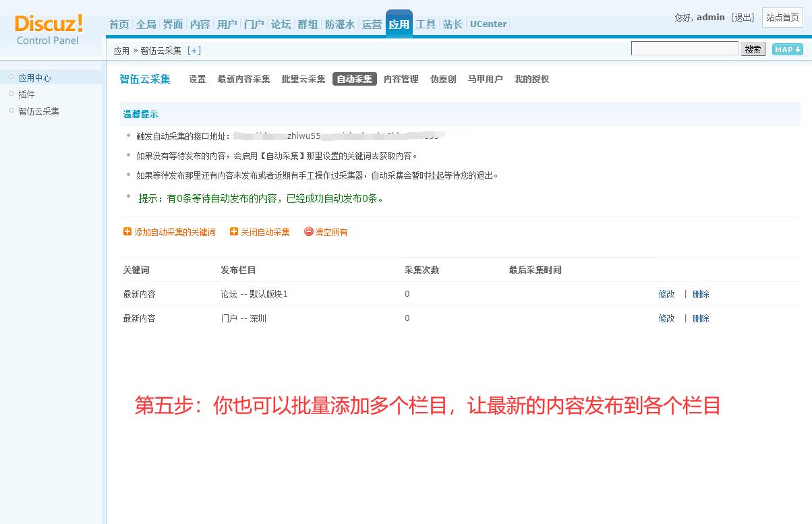Select 应用中心 in the left sidebar
The image size is (812, 524).
pos(34,78)
